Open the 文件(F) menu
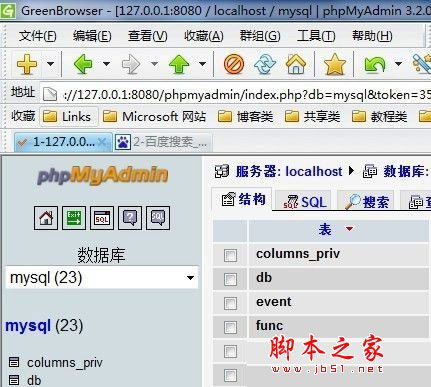This screenshot has height=387, width=431. 37,36
